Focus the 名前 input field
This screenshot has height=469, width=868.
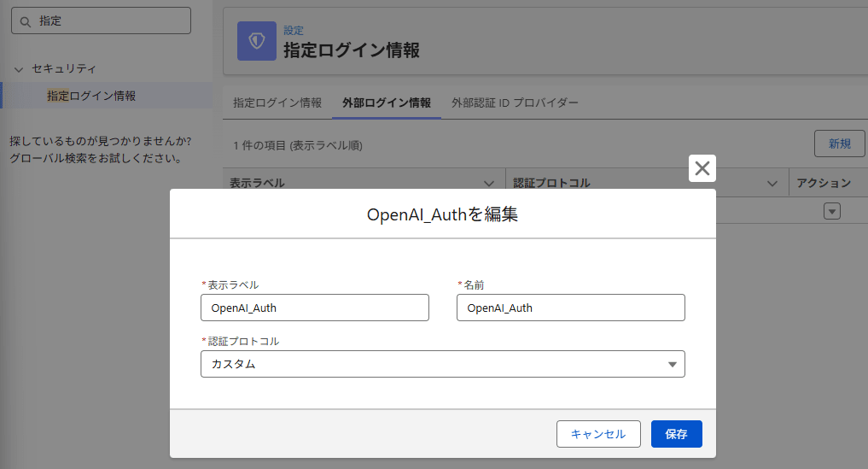pyautogui.click(x=571, y=308)
